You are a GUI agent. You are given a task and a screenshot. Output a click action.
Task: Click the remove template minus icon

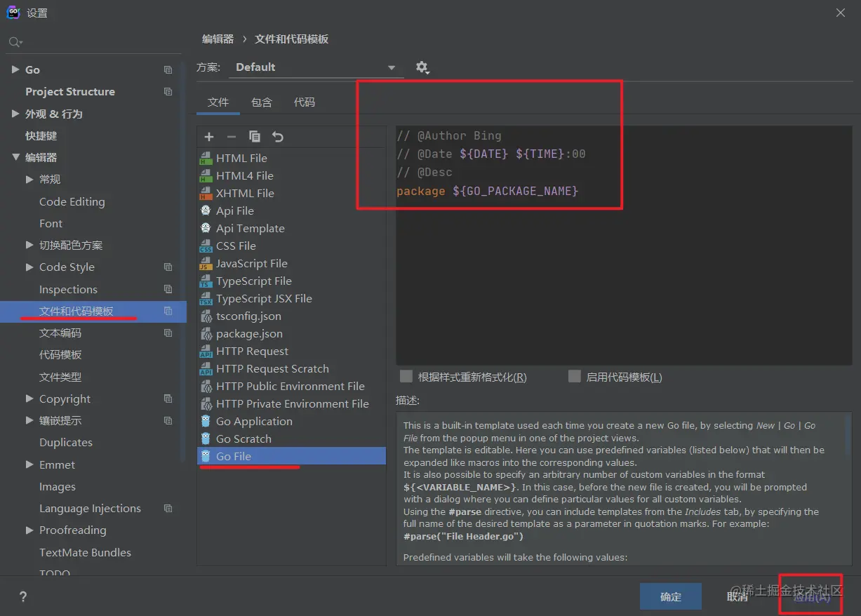click(x=232, y=137)
